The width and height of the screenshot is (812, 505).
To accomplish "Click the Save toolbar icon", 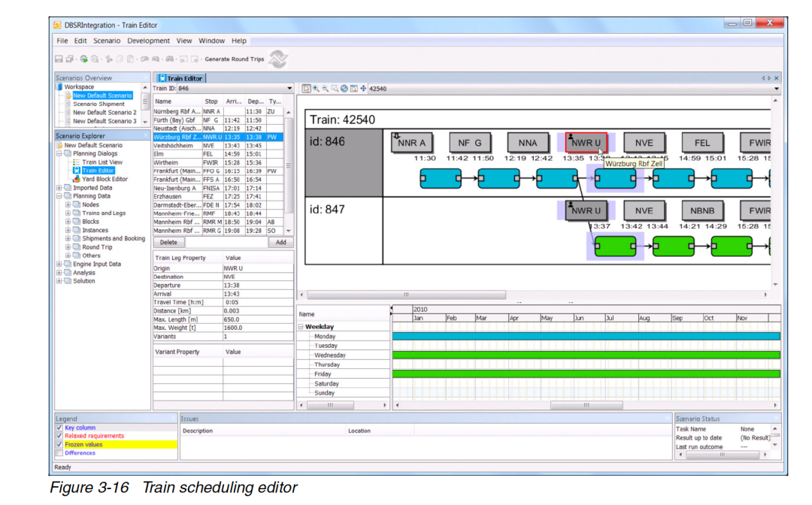I will coord(59,59).
